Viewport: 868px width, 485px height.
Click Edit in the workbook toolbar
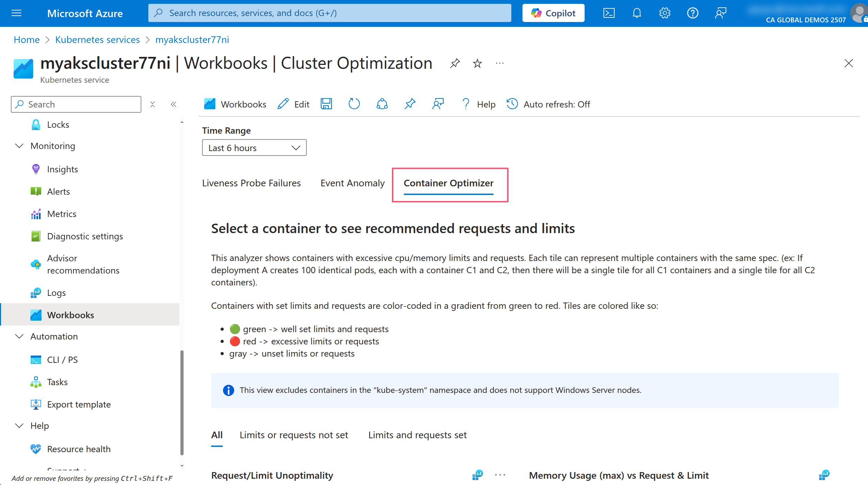pos(294,104)
